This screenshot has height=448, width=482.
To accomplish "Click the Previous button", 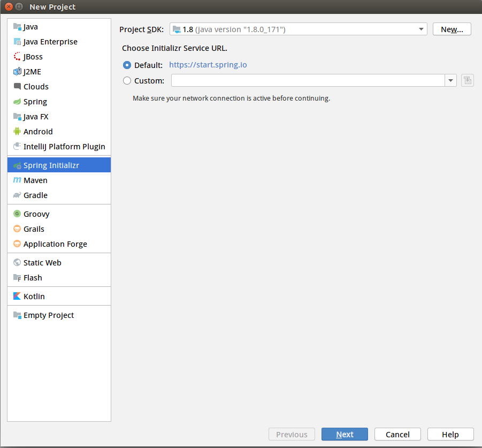I will click(x=292, y=434).
